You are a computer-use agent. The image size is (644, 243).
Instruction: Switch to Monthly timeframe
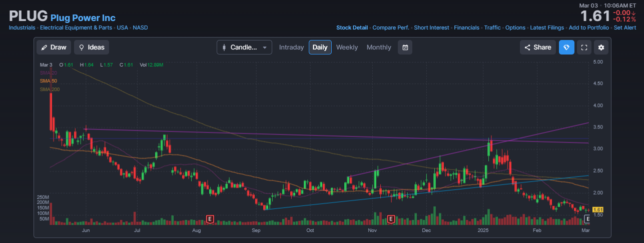coord(379,47)
